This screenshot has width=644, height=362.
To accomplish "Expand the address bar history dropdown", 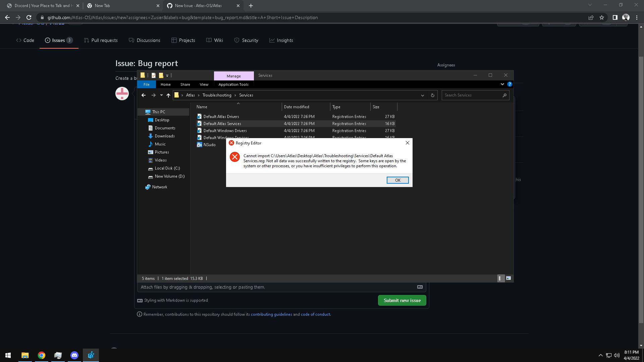I will pyautogui.click(x=423, y=95).
